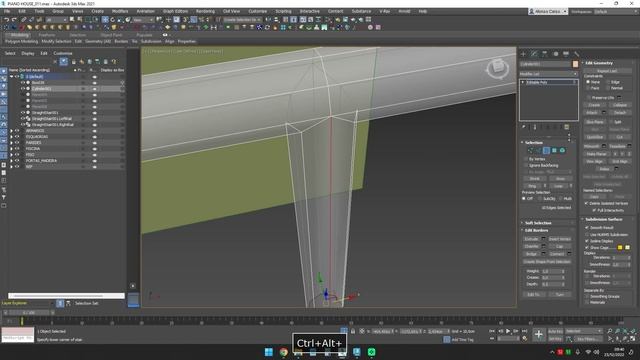Open the Display command panel tab
This screenshot has height=360, width=640.
566,54
